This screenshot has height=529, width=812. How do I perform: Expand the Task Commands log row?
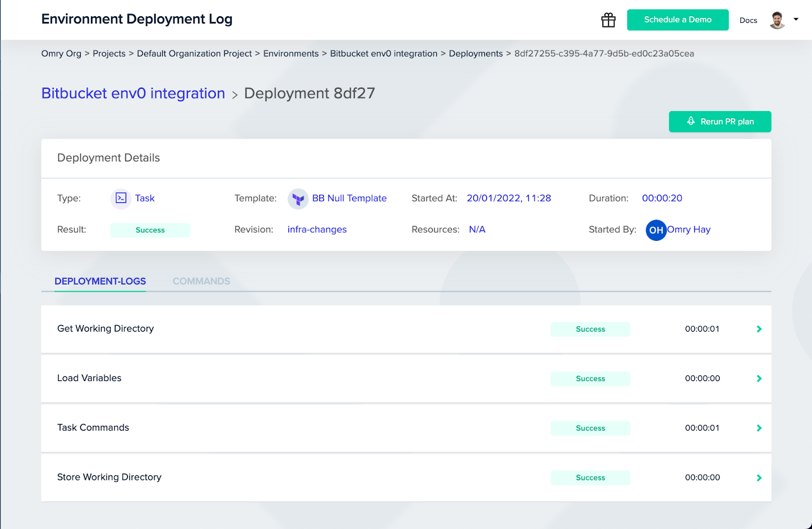[x=759, y=428]
